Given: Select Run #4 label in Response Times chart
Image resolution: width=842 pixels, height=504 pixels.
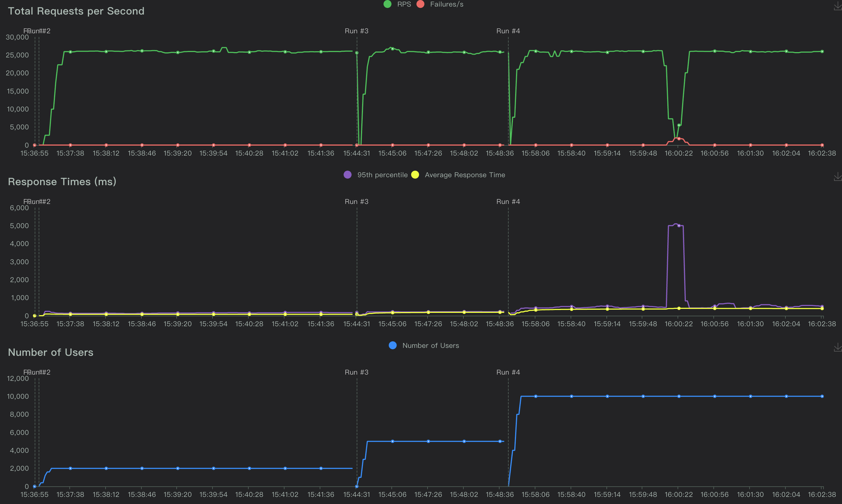Looking at the screenshot, I should [x=508, y=202].
